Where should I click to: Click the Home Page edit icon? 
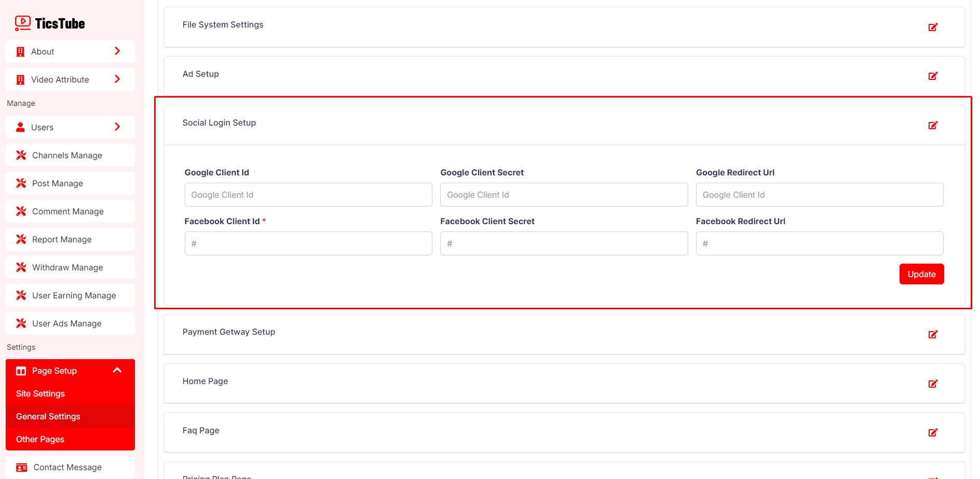coord(932,384)
